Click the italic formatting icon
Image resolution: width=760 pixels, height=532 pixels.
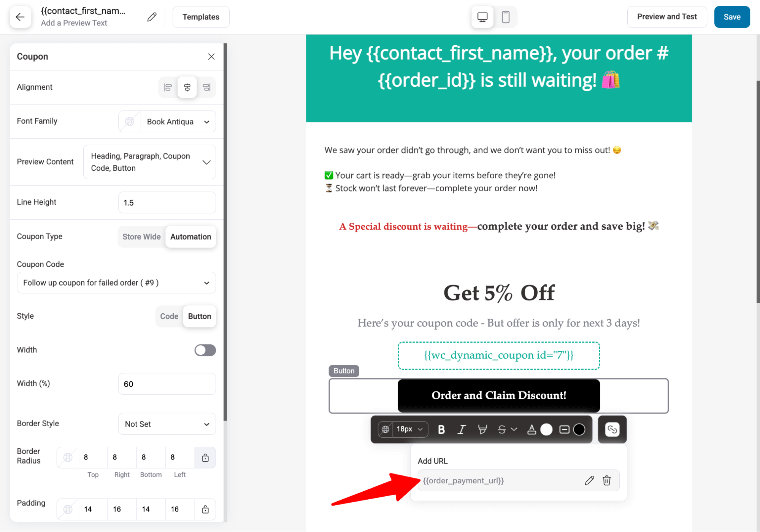[462, 429]
